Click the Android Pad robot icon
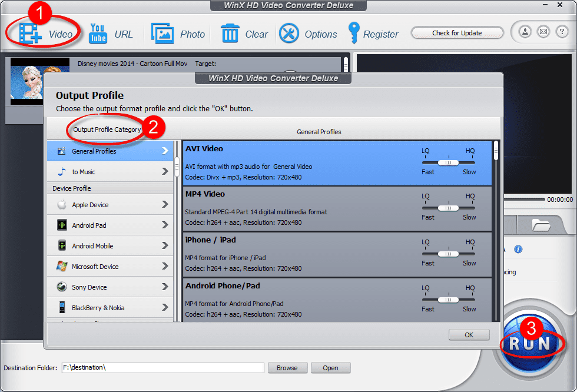Screen dimensions: 577x392 62,225
